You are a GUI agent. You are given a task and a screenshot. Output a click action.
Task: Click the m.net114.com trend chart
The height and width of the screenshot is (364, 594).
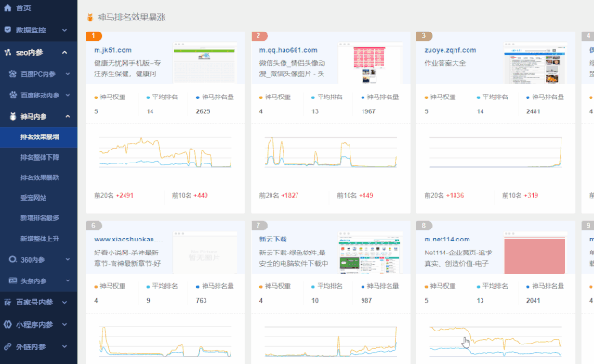coord(495,342)
